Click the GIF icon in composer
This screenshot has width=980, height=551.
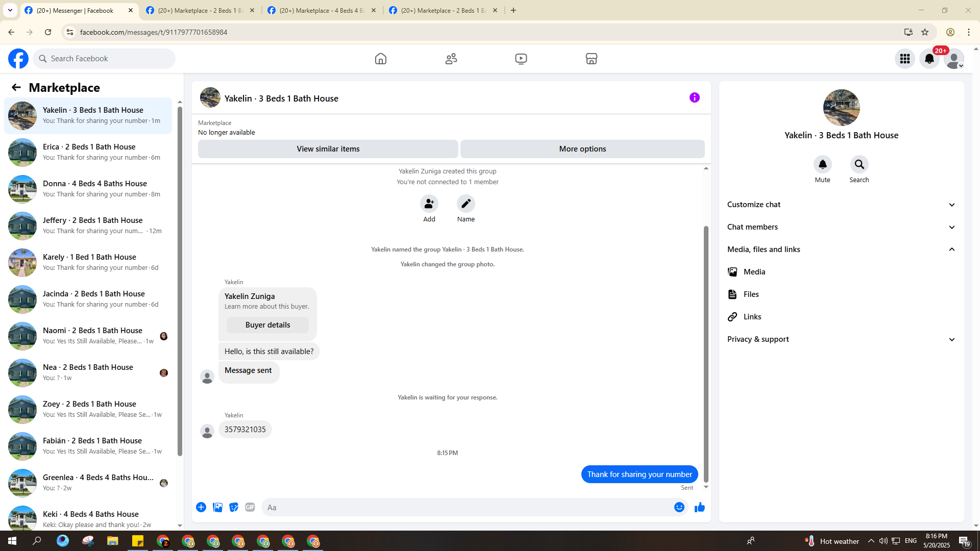pyautogui.click(x=250, y=507)
